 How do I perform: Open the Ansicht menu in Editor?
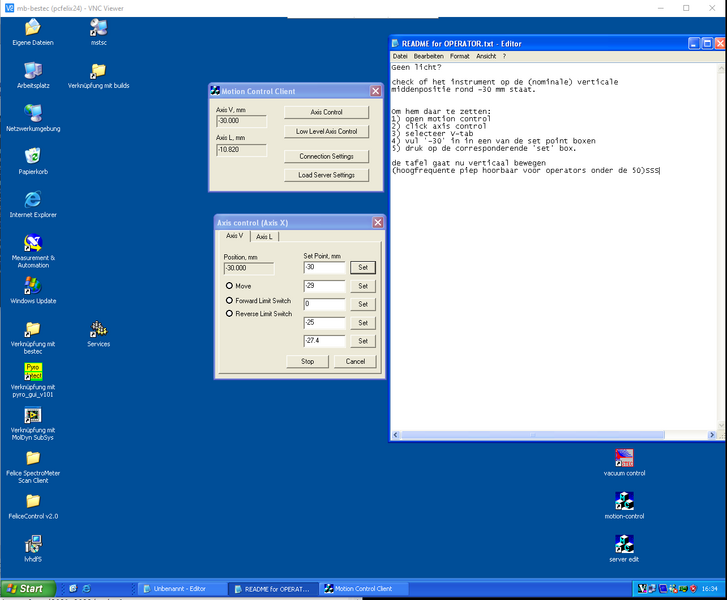(486, 56)
